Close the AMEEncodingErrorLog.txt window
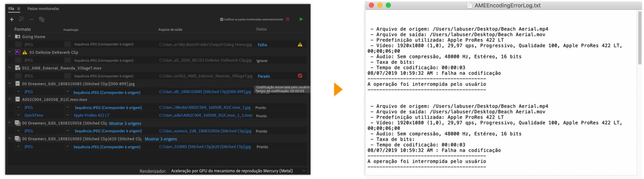Viewport: 644px width, 179px height. [371, 5]
